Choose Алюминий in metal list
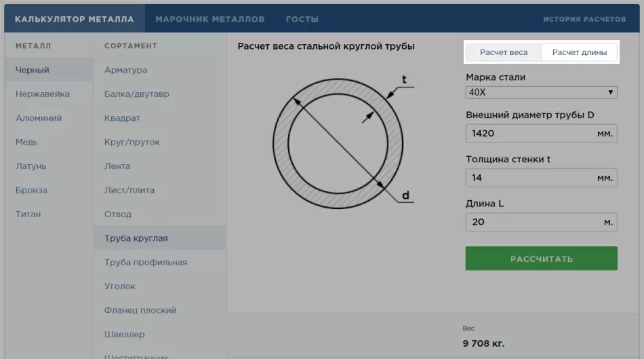This screenshot has width=644, height=359. coord(39,118)
